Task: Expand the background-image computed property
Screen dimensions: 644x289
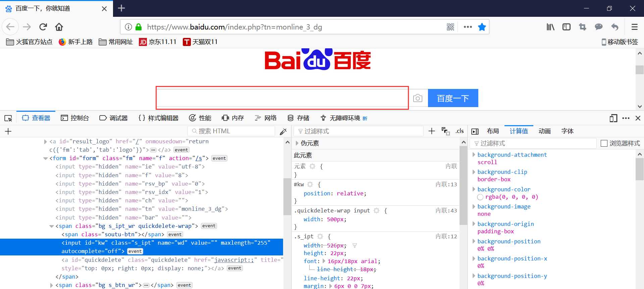Action: point(474,206)
